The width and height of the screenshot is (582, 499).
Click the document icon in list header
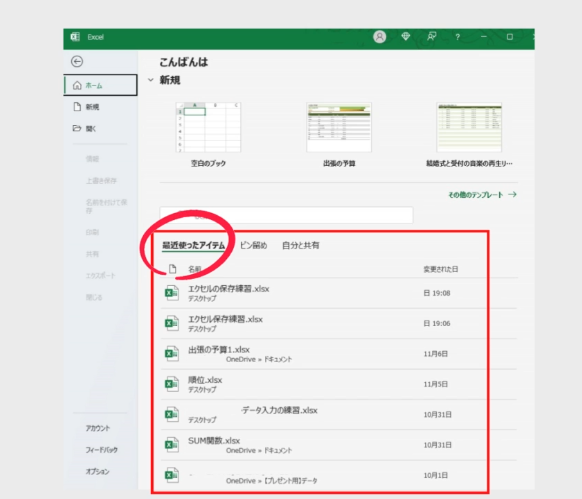[172, 269]
